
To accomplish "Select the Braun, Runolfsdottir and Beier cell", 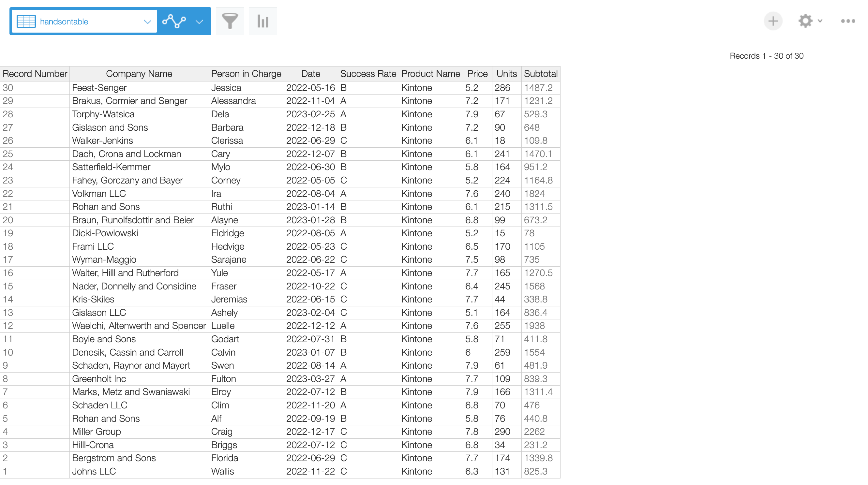I will [x=139, y=220].
